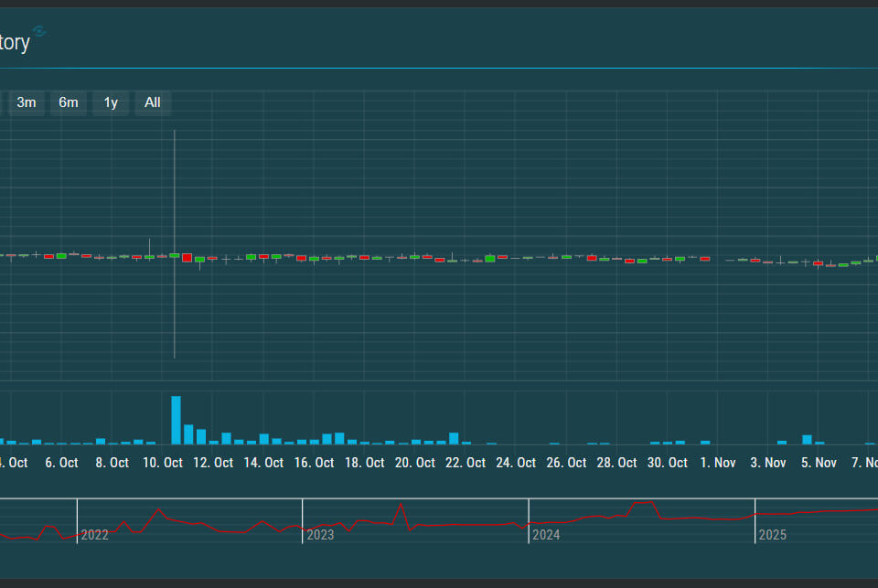Click the volume bar above 22. Oct
Screen dimensions: 878x588
pyautogui.click(x=454, y=438)
